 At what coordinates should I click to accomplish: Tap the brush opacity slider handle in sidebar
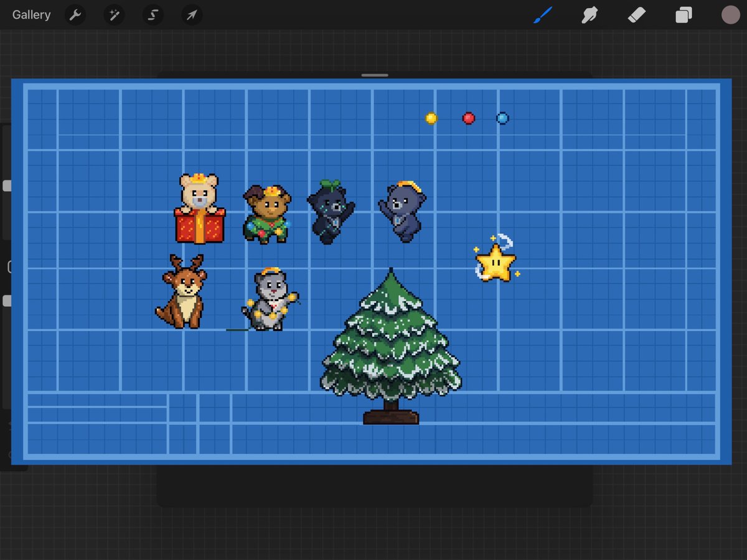click(7, 301)
